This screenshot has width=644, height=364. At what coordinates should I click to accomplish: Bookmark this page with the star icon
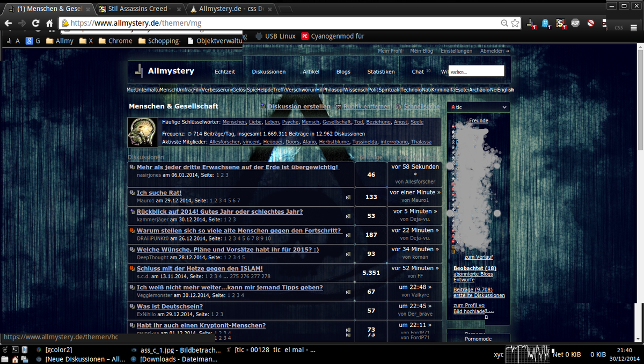(515, 23)
